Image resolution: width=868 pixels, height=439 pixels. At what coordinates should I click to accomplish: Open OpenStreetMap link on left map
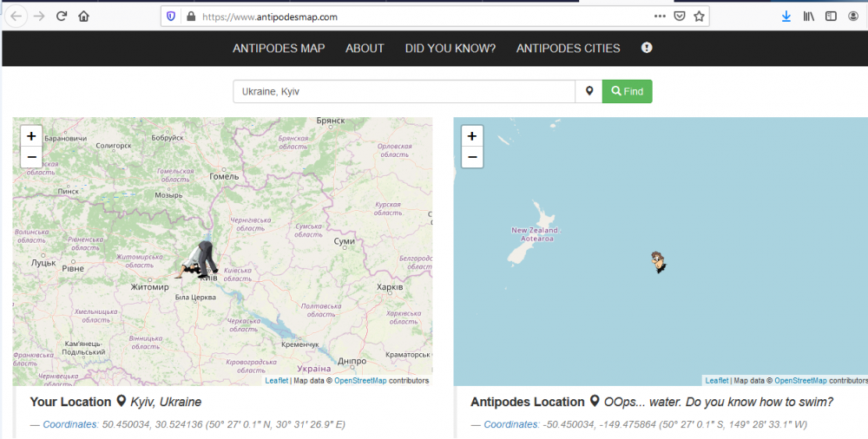point(360,381)
